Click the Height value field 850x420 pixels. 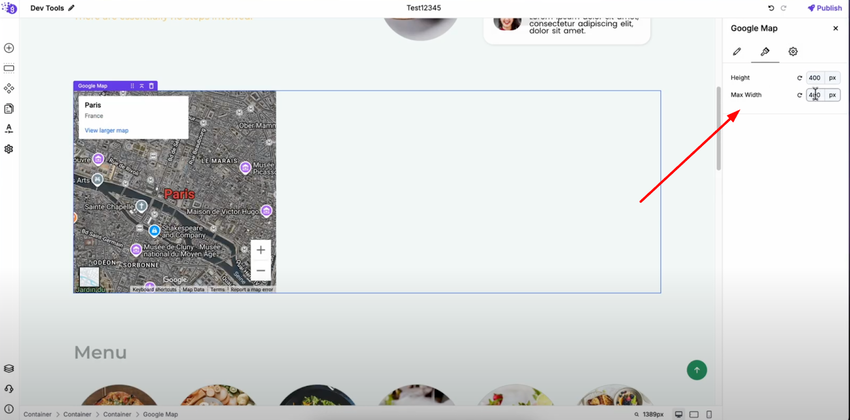tap(815, 78)
